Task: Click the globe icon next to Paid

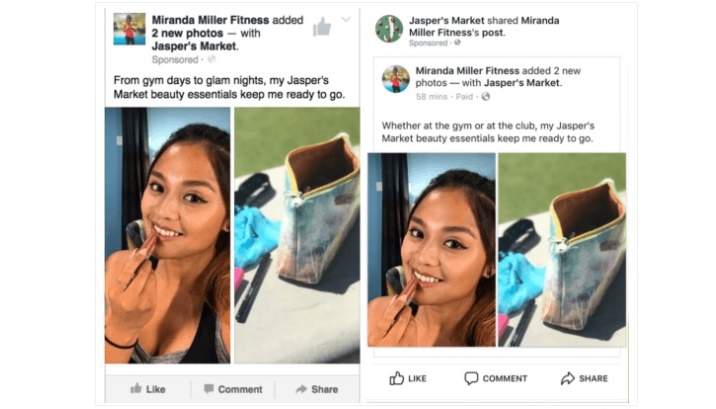Action: pos(486,96)
